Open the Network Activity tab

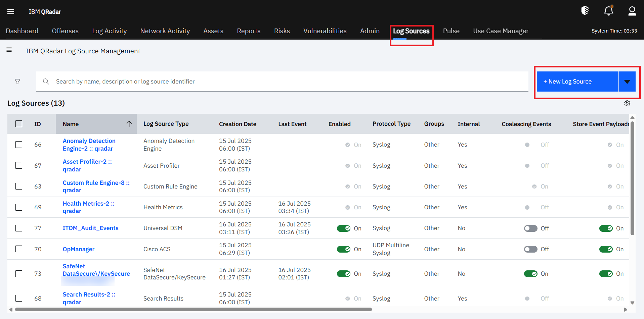tap(165, 31)
